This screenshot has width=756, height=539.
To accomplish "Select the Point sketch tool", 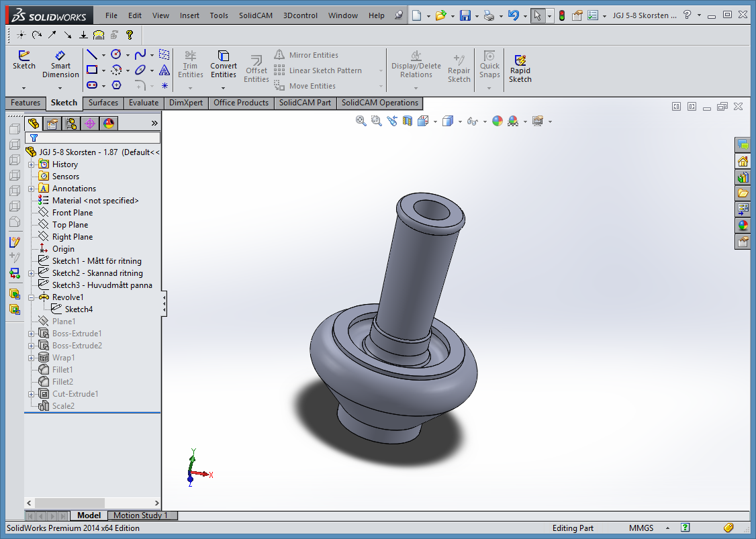I will pos(165,85).
